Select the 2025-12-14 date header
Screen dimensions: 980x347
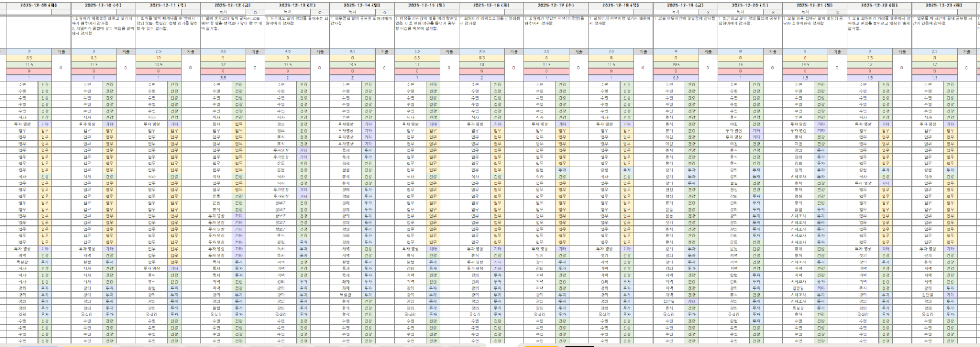362,5
